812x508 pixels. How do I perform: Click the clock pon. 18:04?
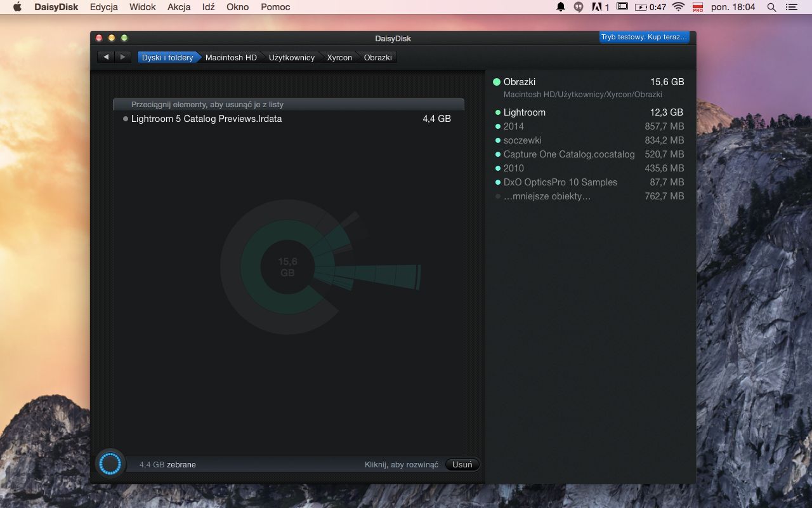[x=733, y=7]
